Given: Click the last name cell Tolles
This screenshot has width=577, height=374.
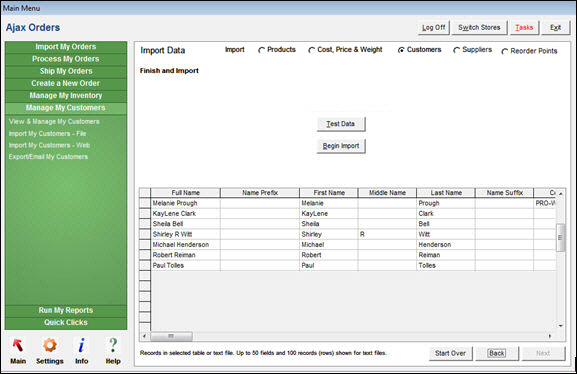Looking at the screenshot, I should tap(446, 265).
